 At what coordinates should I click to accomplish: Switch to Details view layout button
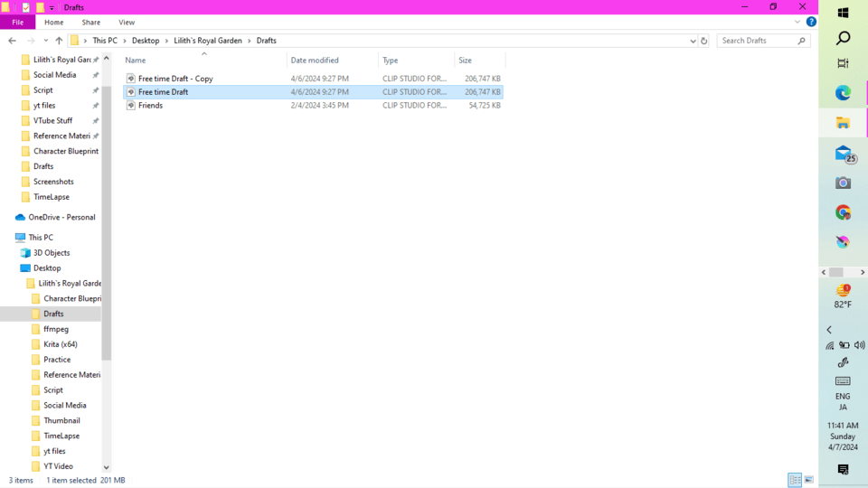pyautogui.click(x=795, y=480)
